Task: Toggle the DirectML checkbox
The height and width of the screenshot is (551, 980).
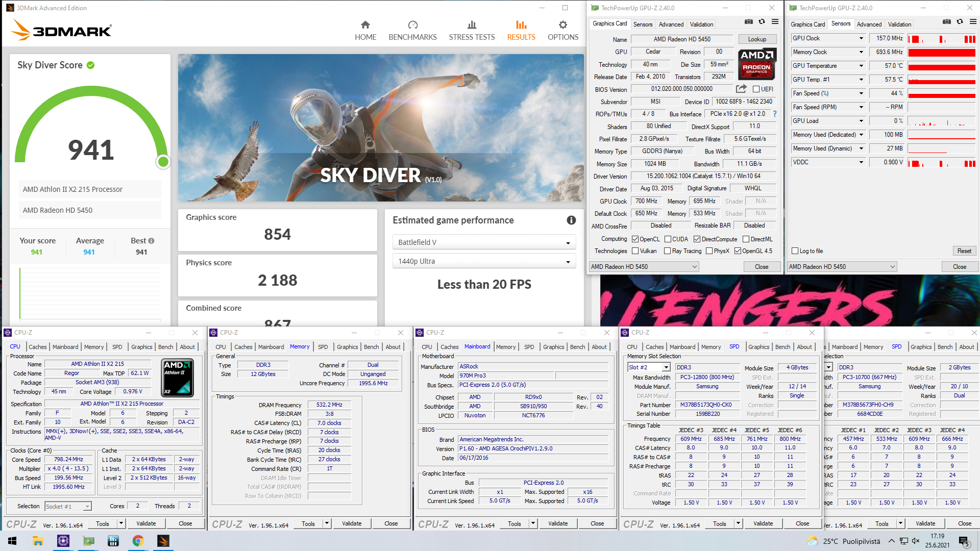Action: click(746, 239)
